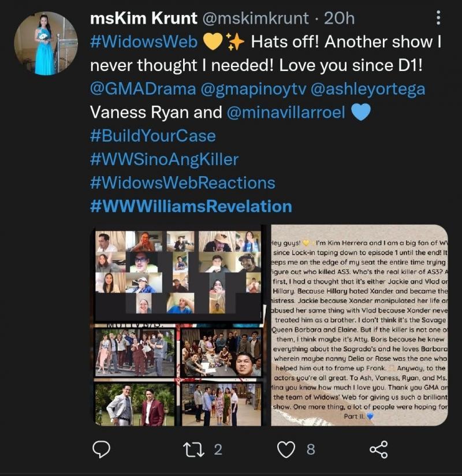Open msKim Krunt's profile picture
The height and width of the screenshot is (476, 462).
point(46,43)
